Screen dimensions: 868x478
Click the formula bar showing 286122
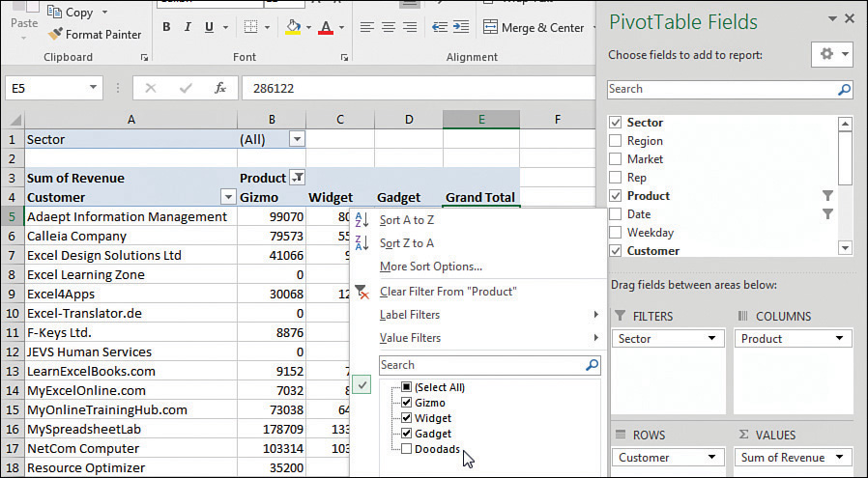coord(418,88)
